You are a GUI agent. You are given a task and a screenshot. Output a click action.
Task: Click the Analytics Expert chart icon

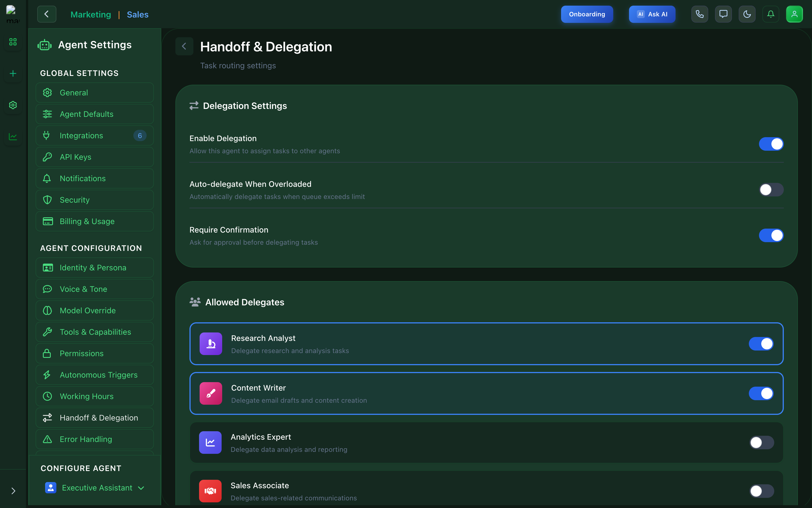coord(210,443)
